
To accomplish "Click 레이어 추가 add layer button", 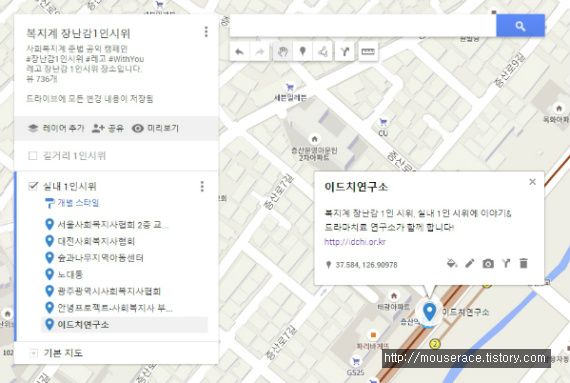I will (56, 128).
